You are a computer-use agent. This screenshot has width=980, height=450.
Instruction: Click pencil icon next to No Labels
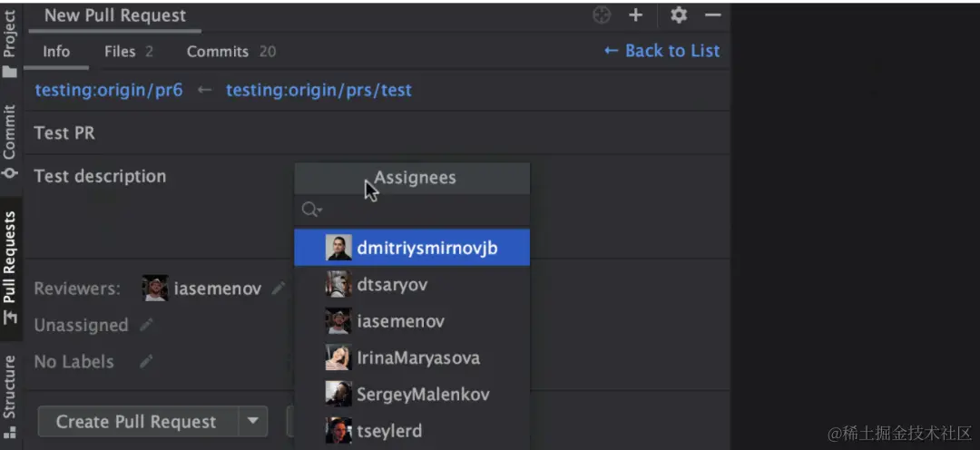(x=146, y=361)
